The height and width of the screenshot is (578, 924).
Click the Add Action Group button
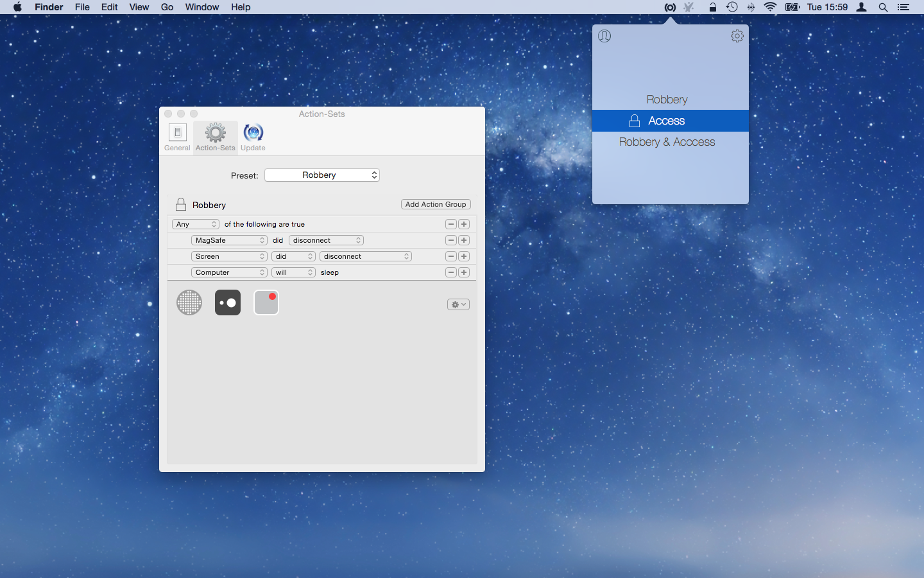pyautogui.click(x=436, y=204)
